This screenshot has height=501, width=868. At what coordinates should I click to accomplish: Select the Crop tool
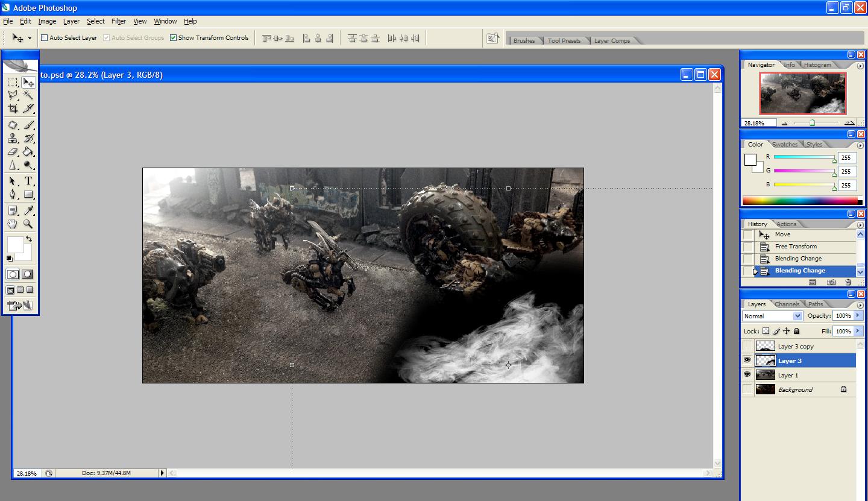pos(13,109)
